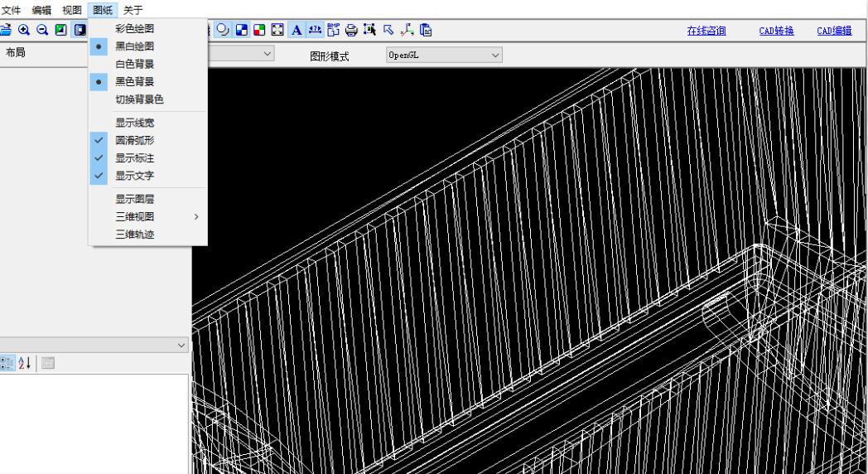Toggle the smooth arc circles icon

tap(223, 30)
